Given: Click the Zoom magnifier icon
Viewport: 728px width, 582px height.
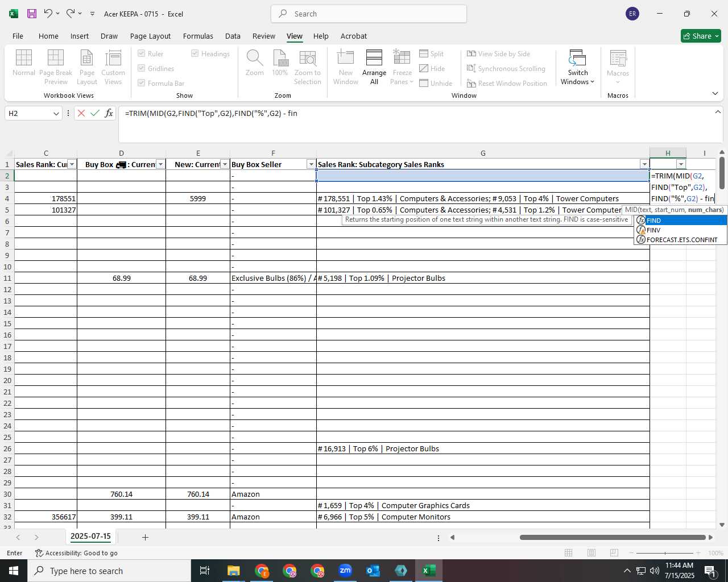Looking at the screenshot, I should [254, 63].
